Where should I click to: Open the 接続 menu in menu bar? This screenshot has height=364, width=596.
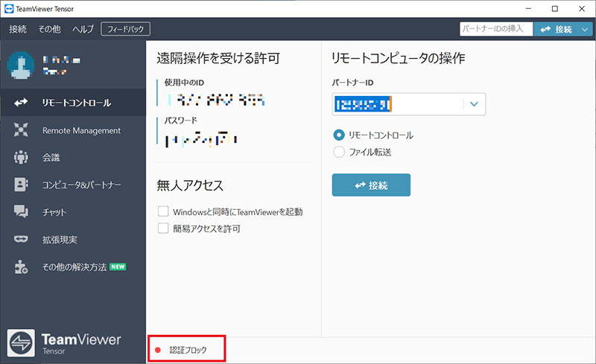point(18,29)
